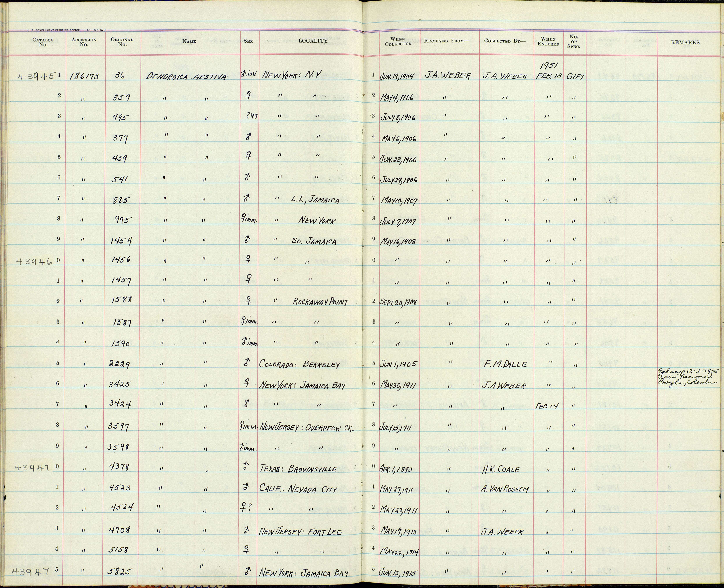724x588 pixels.
Task: Click the 'Sex' column header
Action: click(248, 41)
